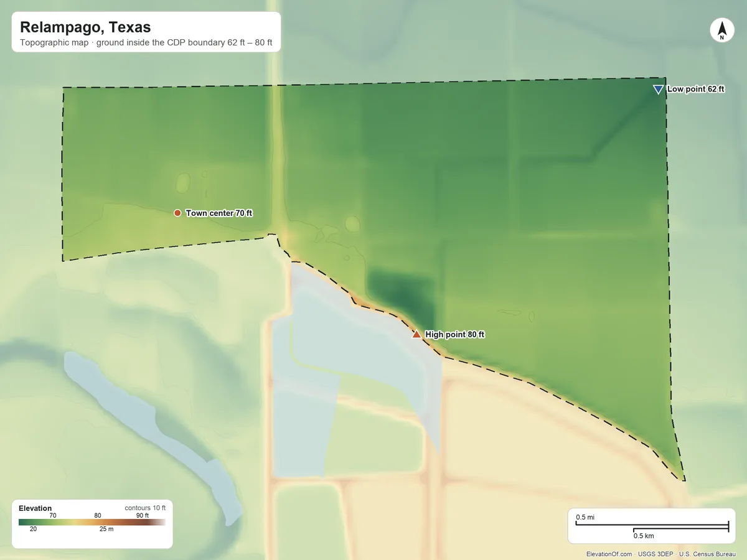Click the High point orange triangle marker
Viewport: 747px width, 560px height.
point(416,334)
